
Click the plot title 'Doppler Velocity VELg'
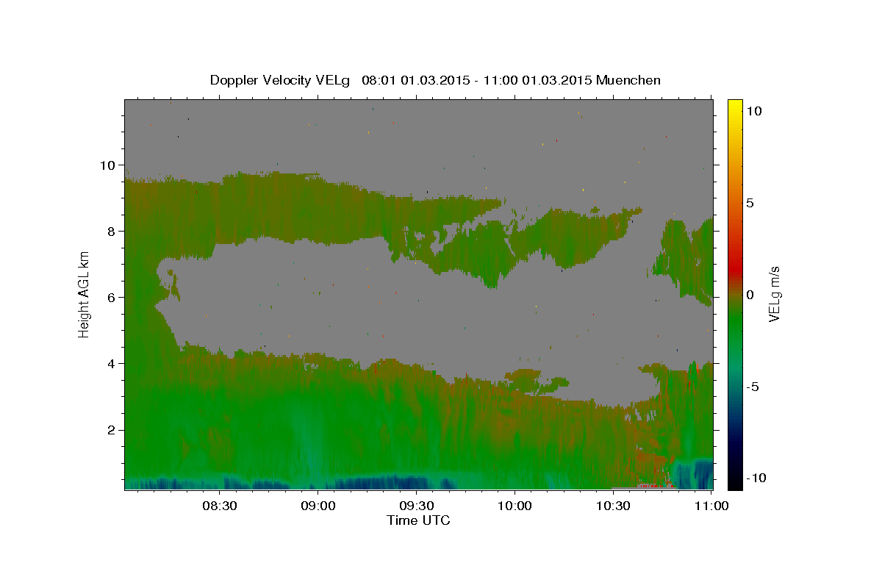tap(279, 80)
